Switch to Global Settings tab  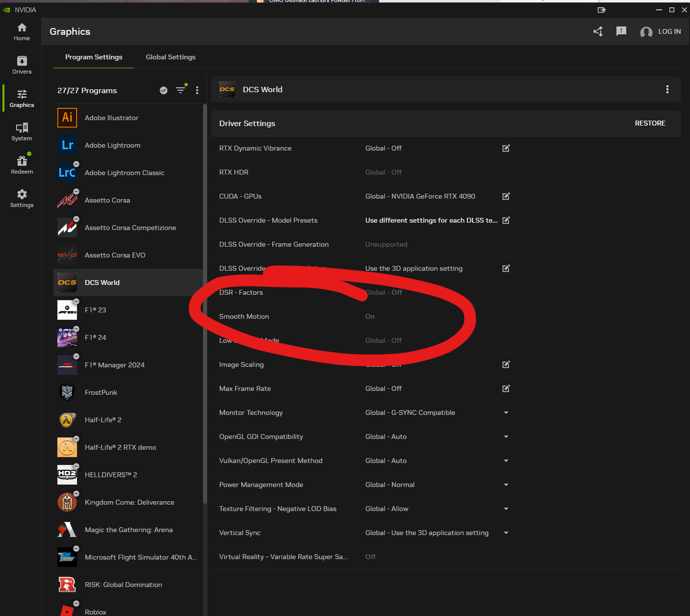click(171, 57)
